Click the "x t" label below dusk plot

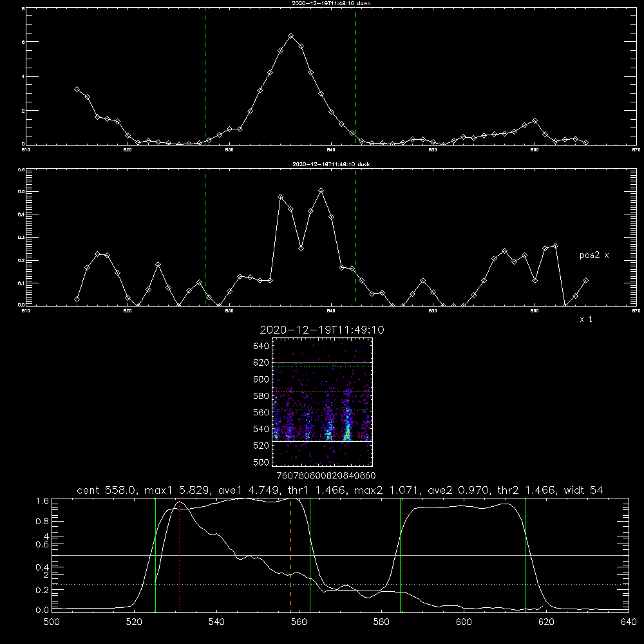pyautogui.click(x=585, y=319)
